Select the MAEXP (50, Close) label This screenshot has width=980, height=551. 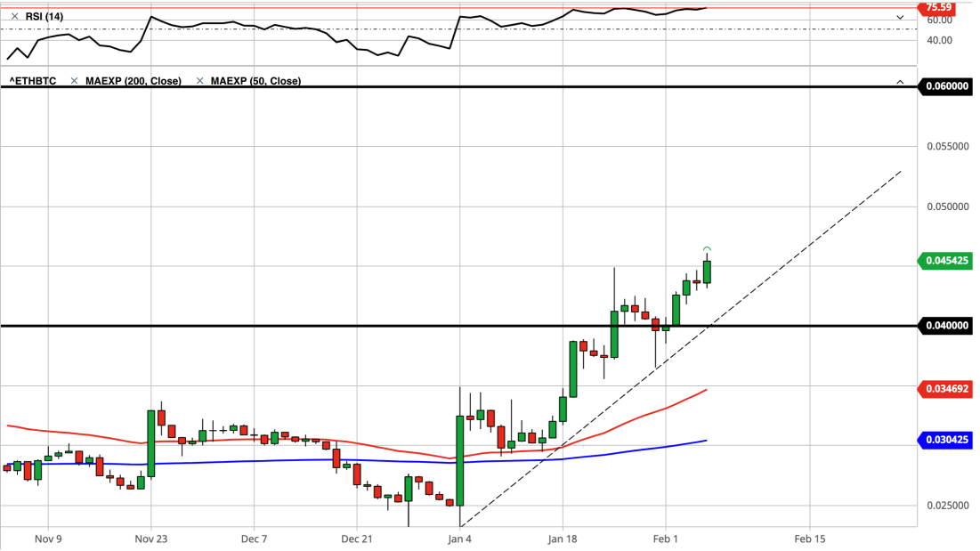(255, 81)
